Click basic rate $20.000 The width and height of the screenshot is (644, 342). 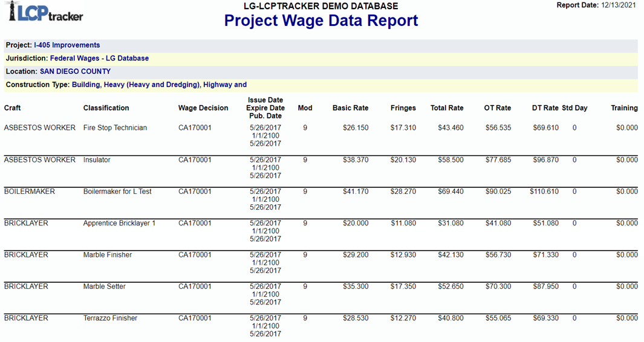356,224
